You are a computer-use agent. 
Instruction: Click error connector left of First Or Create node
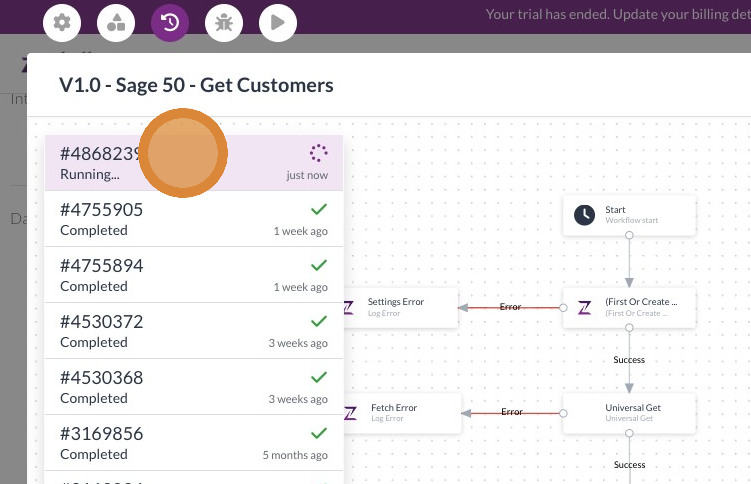[x=563, y=308]
